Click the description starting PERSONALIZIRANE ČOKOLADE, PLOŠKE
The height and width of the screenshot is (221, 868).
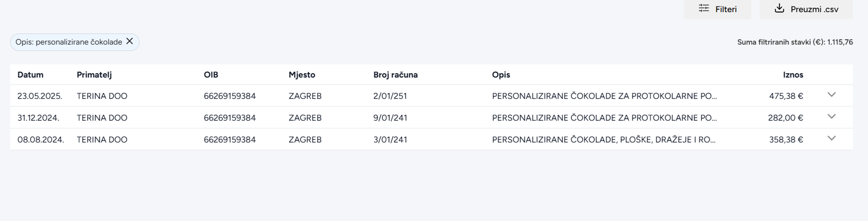pyautogui.click(x=603, y=140)
